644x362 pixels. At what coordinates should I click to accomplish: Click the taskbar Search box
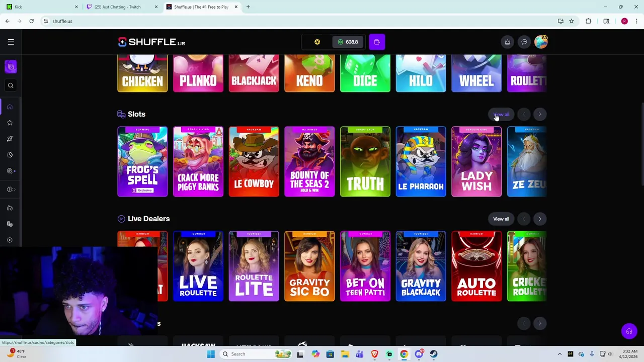pyautogui.click(x=256, y=354)
